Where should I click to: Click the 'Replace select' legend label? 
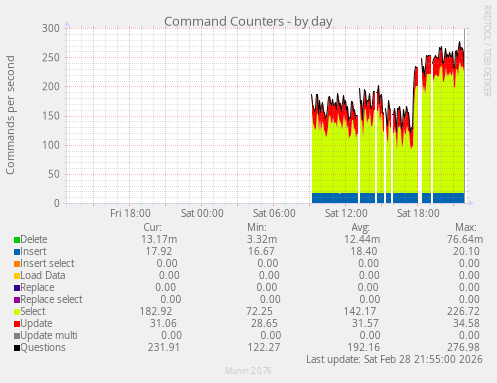[51, 299]
